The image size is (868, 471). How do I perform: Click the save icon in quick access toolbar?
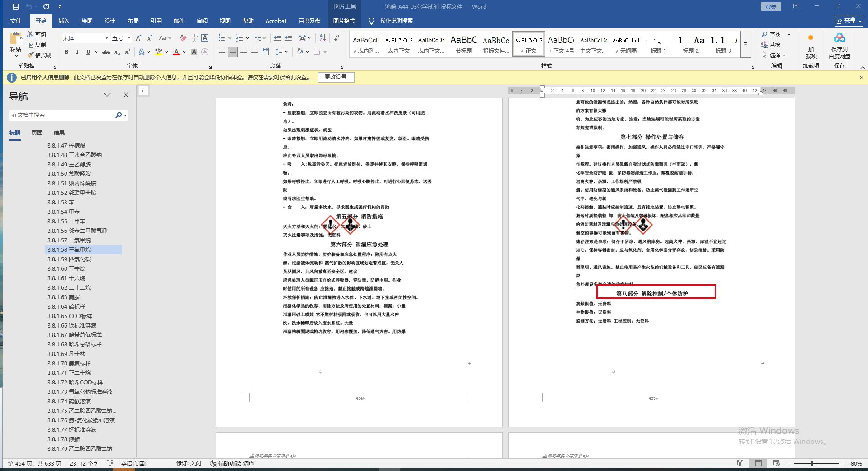16,7
